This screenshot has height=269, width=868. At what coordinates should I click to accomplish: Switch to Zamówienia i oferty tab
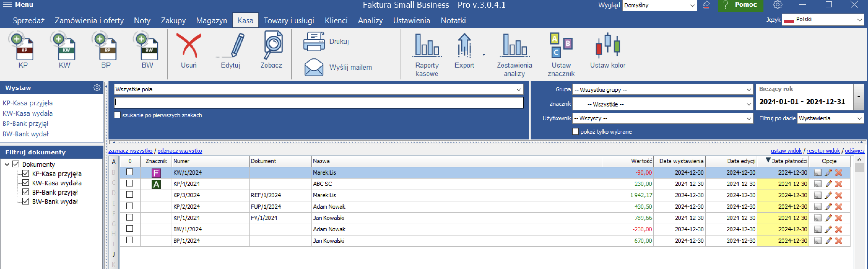click(x=89, y=20)
